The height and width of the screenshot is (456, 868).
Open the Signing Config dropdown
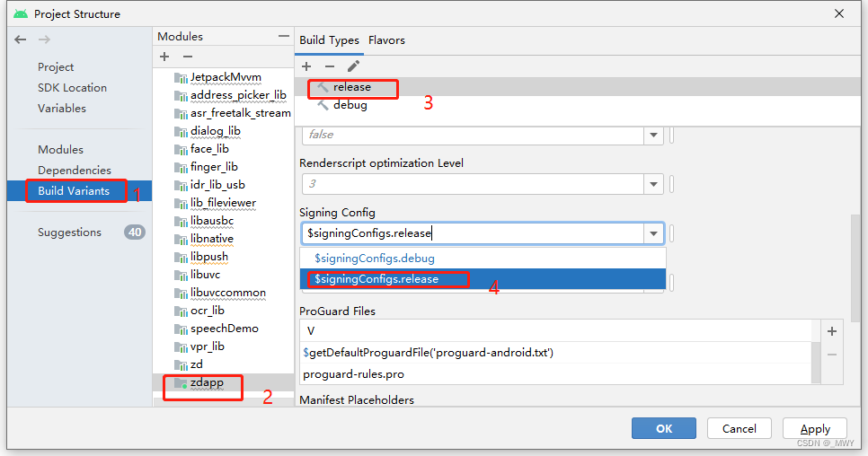(653, 233)
